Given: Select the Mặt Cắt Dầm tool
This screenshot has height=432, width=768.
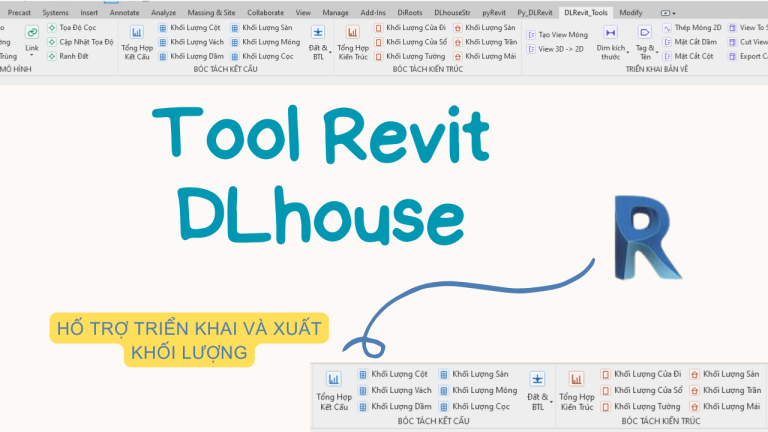Looking at the screenshot, I should click(690, 42).
